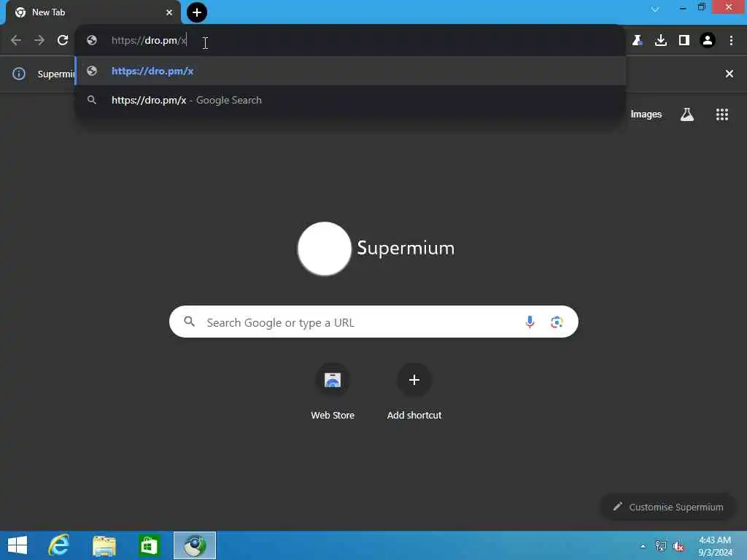Click the Supermium taskbar icon
This screenshot has width=747, height=560.
pyautogui.click(x=194, y=545)
